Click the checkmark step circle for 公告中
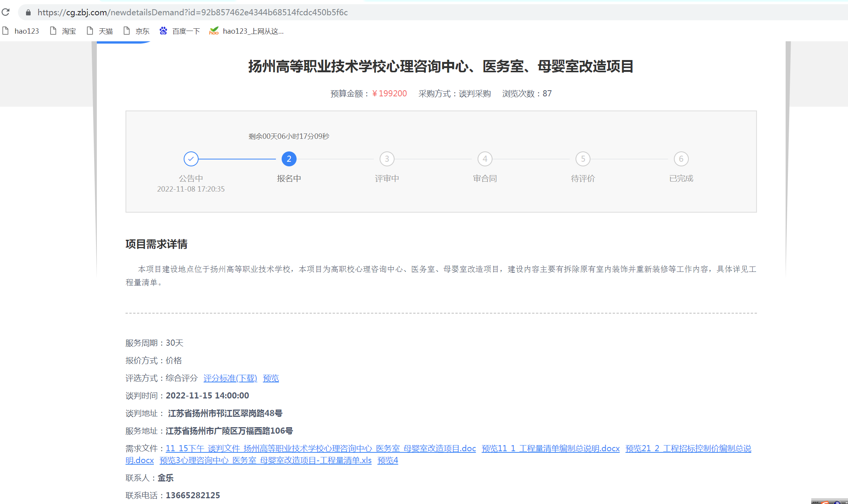 pos(191,159)
